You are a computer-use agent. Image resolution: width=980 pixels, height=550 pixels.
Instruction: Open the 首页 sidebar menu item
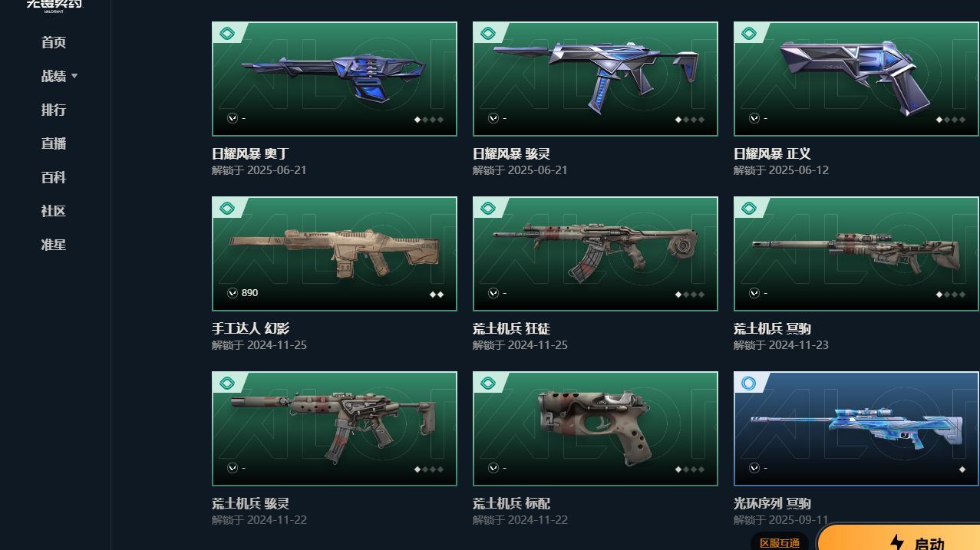[54, 42]
